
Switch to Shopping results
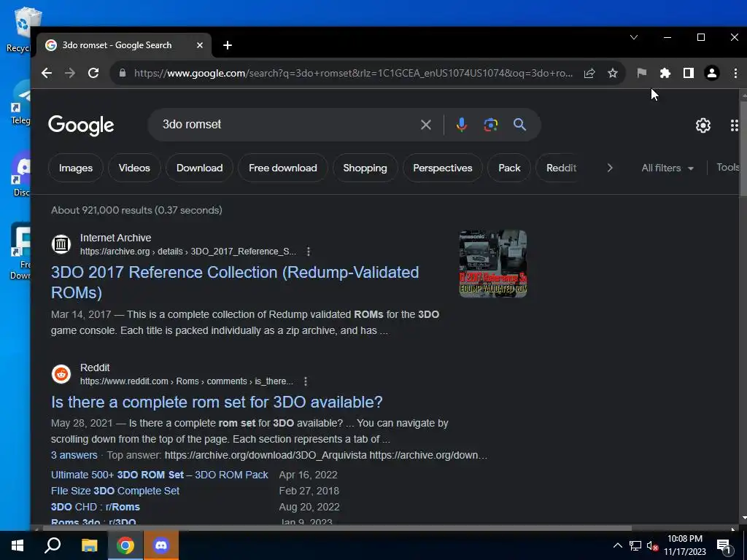click(x=365, y=168)
